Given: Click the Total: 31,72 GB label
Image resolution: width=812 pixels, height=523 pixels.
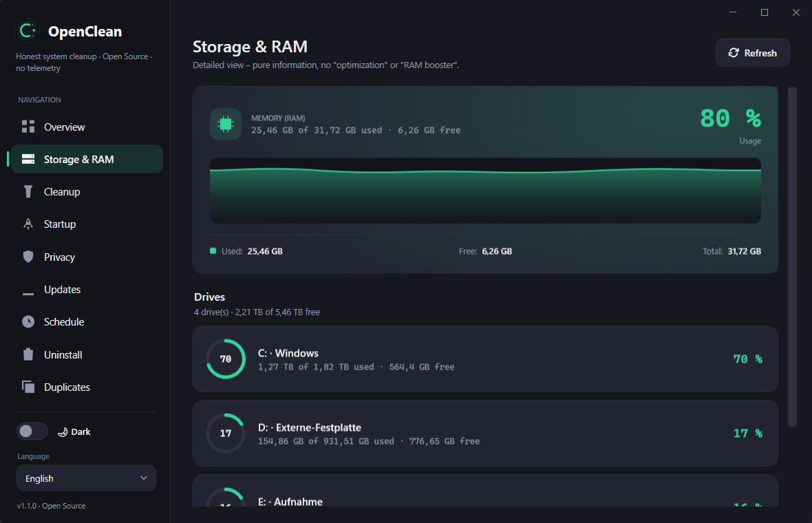Looking at the screenshot, I should 731,251.
